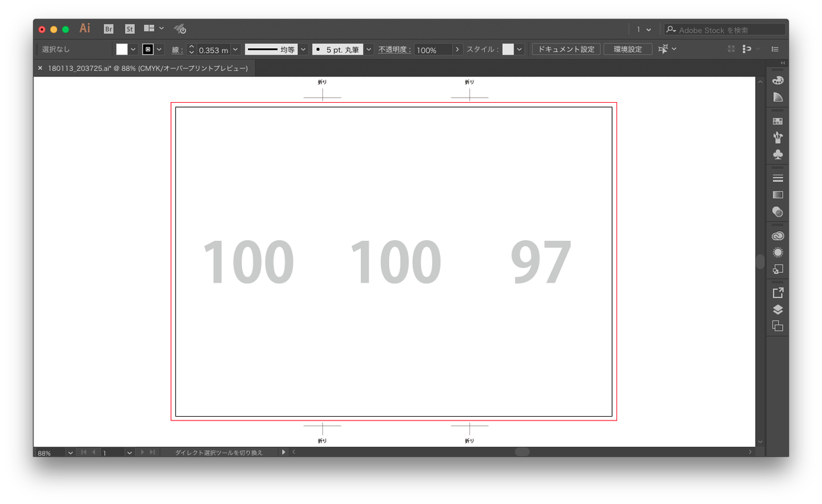Viewport: 822px width, 504px height.
Task: Open the Artboards panel
Action: coord(777,326)
